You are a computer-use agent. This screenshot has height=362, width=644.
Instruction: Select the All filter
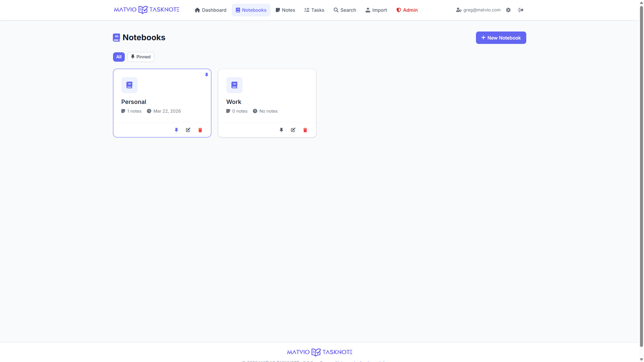point(119,57)
